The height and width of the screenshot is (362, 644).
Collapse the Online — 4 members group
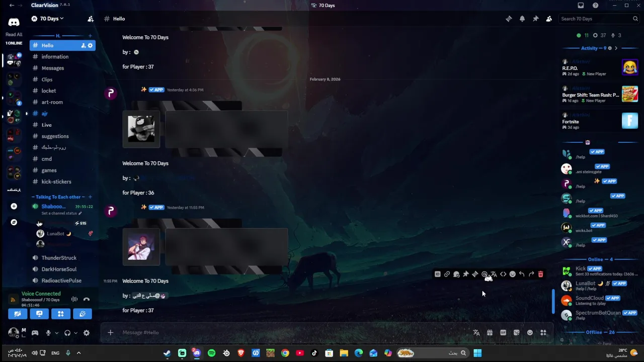(600, 259)
